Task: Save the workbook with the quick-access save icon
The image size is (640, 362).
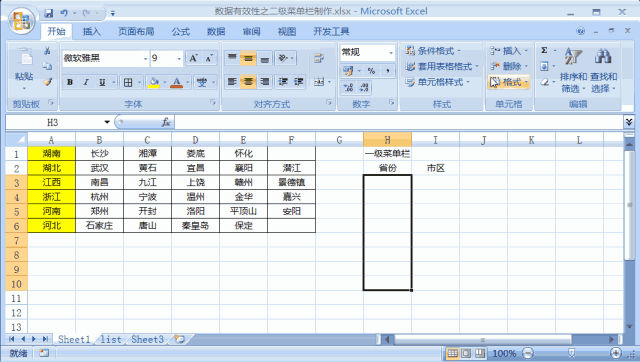Action: (x=49, y=13)
